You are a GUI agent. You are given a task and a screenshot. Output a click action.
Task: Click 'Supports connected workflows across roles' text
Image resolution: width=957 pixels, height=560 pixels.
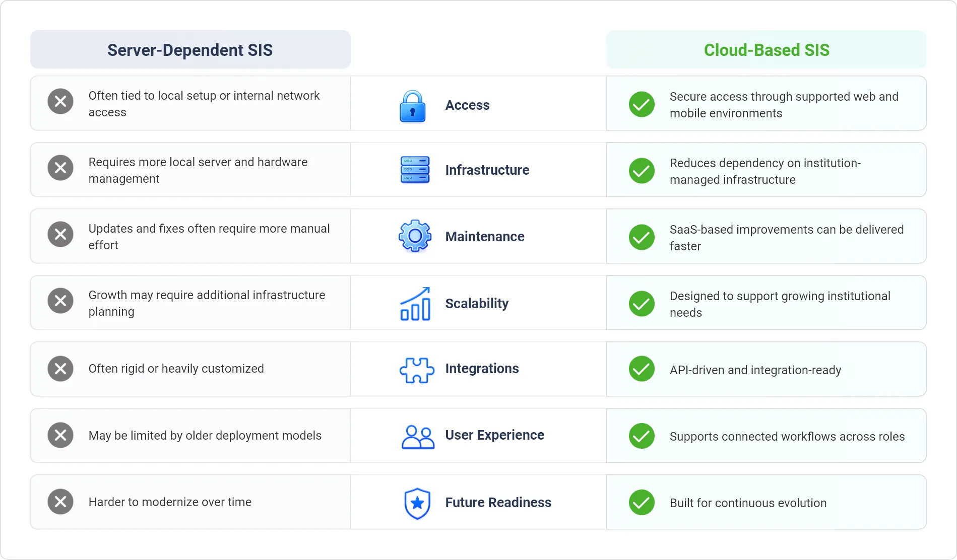pyautogui.click(x=787, y=437)
